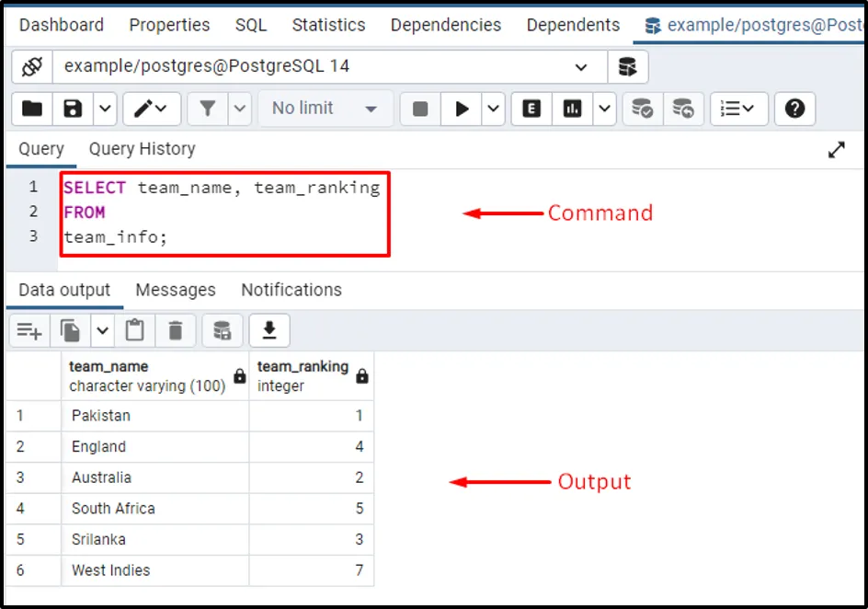Click the Explain Analyze chart icon
The width and height of the screenshot is (868, 609).
(x=573, y=109)
